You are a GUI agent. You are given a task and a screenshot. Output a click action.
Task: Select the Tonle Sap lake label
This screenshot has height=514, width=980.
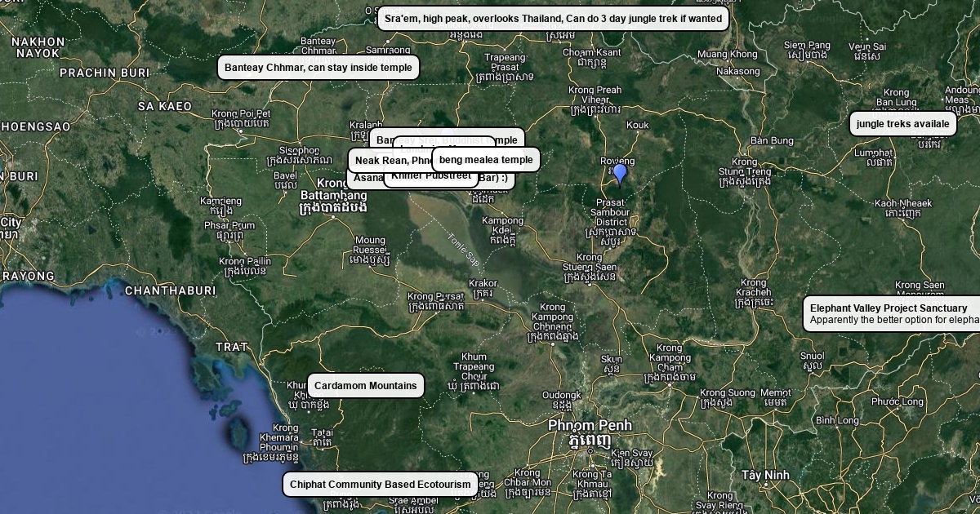coord(463,248)
